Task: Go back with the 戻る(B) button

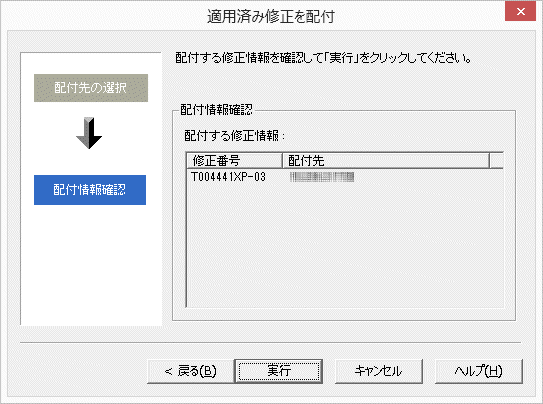Action: coord(190,371)
